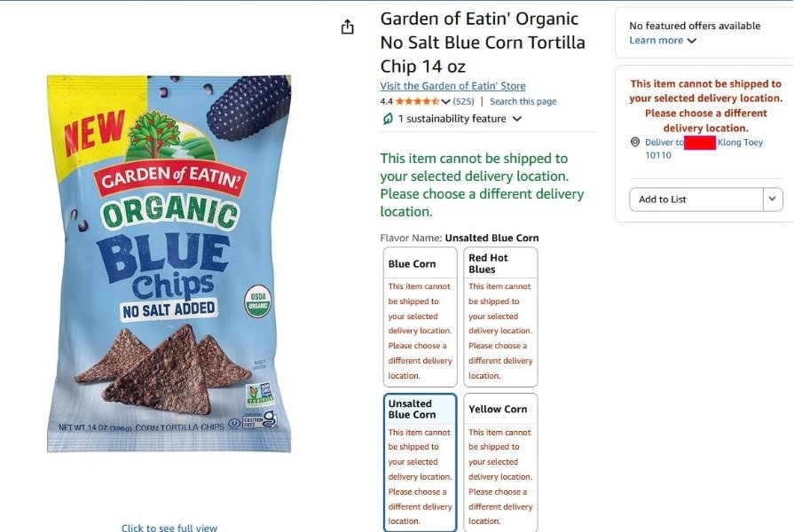The height and width of the screenshot is (532, 794).
Task: Click the Learn more link text
Action: coord(656,41)
